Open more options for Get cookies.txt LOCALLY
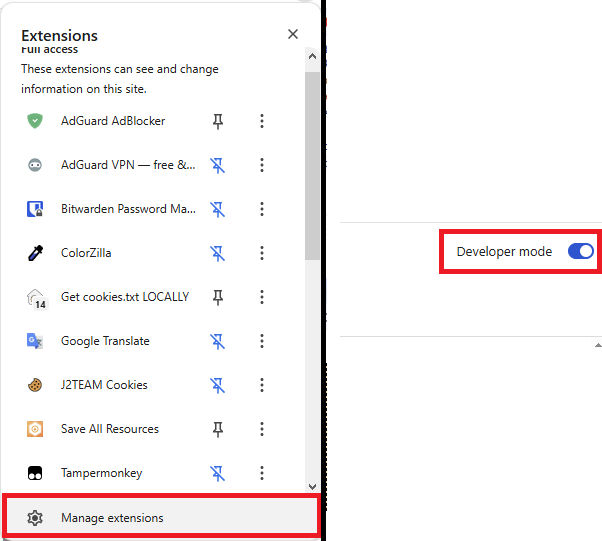 click(x=262, y=297)
